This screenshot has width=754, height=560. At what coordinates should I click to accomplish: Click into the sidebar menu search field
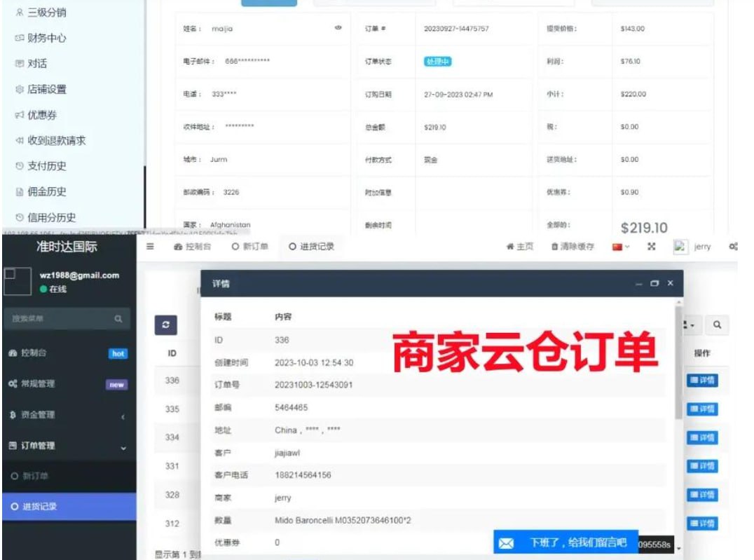pos(60,319)
